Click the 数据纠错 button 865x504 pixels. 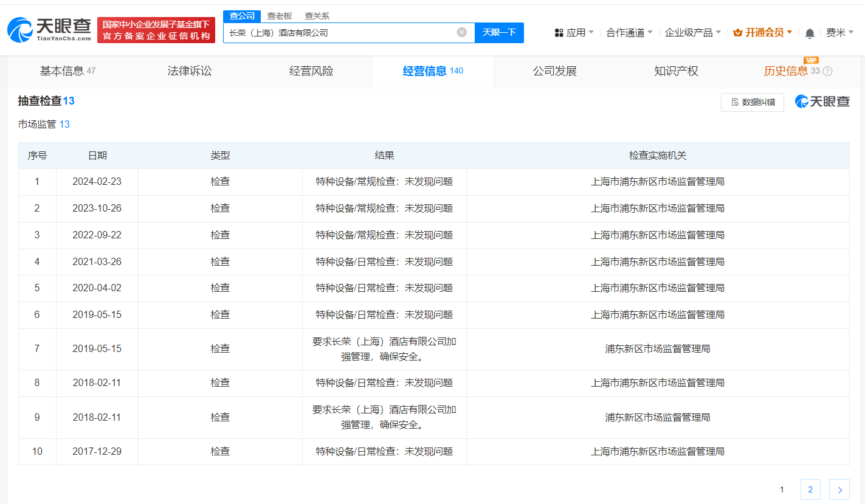(x=753, y=102)
